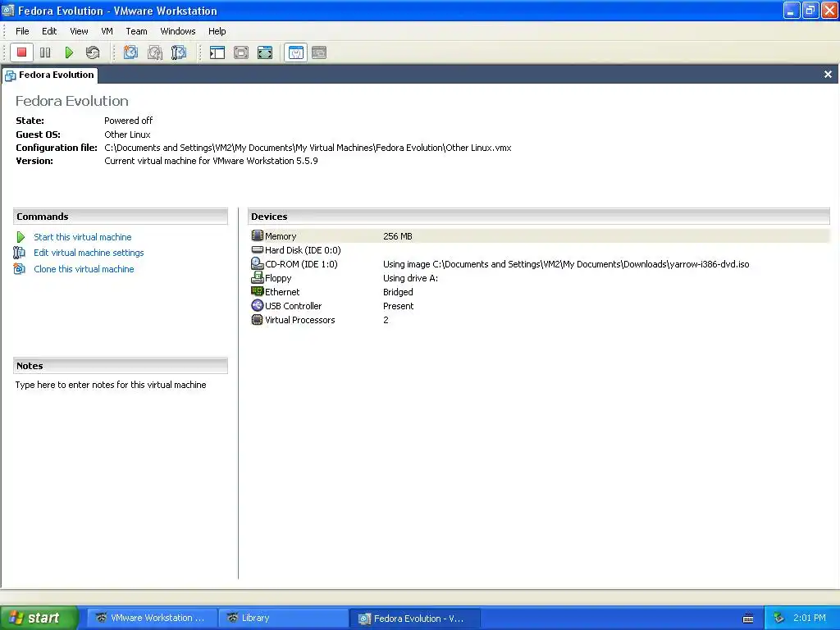The height and width of the screenshot is (630, 840).
Task: Select the Ethernet device label
Action: [x=282, y=292]
